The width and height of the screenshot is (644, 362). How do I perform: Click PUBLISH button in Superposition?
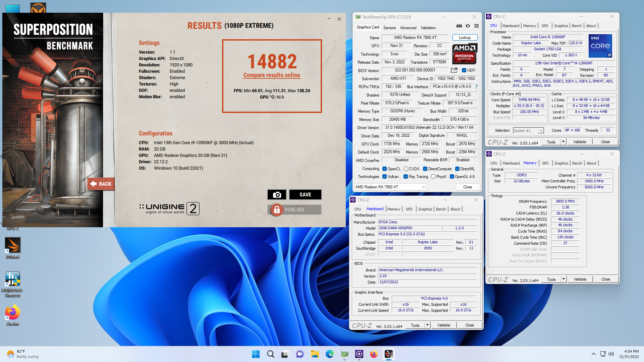pos(294,210)
